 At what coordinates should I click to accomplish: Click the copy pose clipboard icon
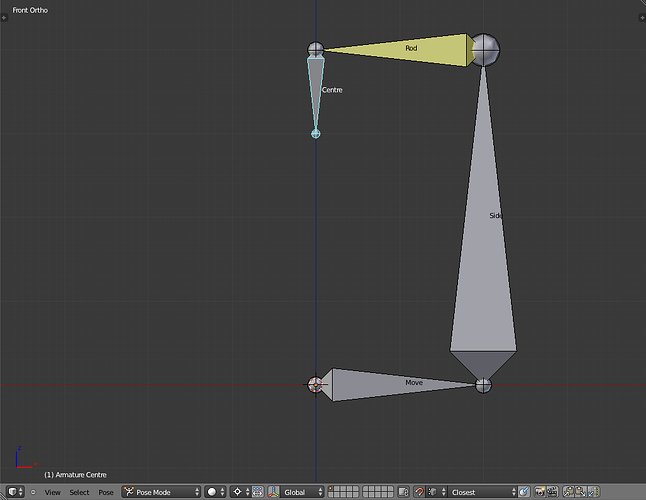coord(569,492)
